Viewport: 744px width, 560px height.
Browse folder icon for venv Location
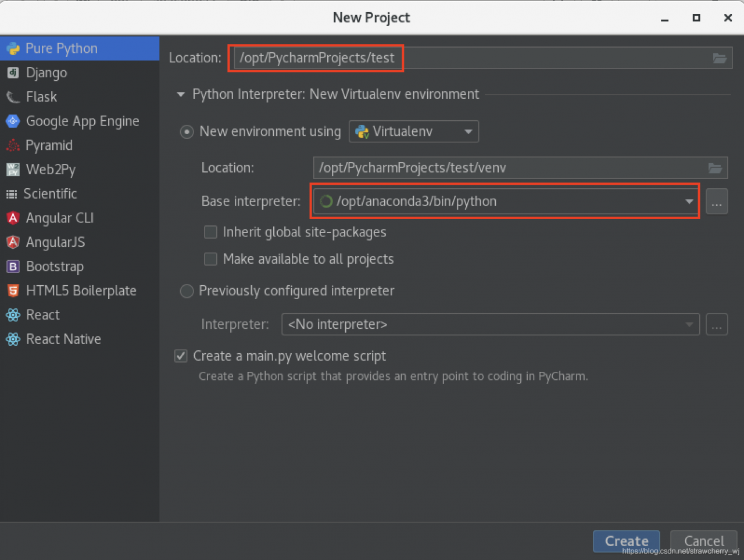coord(715,168)
